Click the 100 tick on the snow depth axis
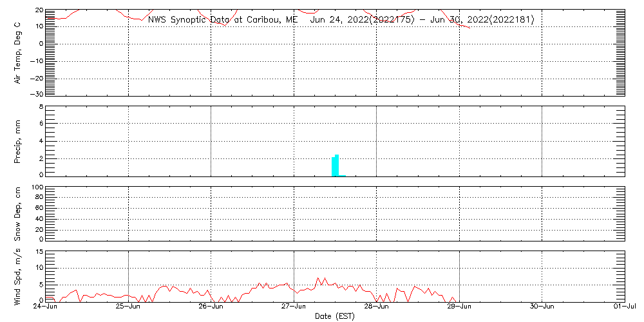The image size is (644, 322). tap(37, 188)
